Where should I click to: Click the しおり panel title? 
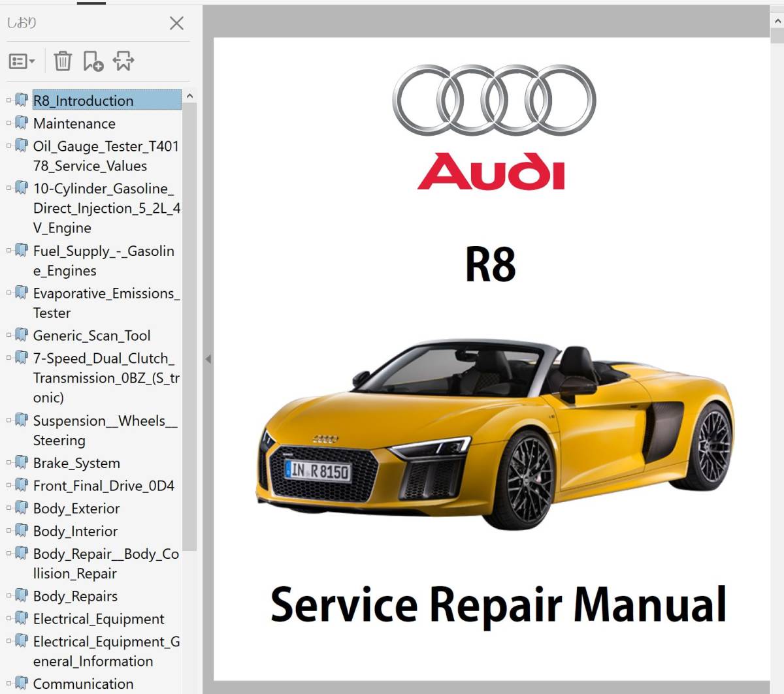[22, 23]
